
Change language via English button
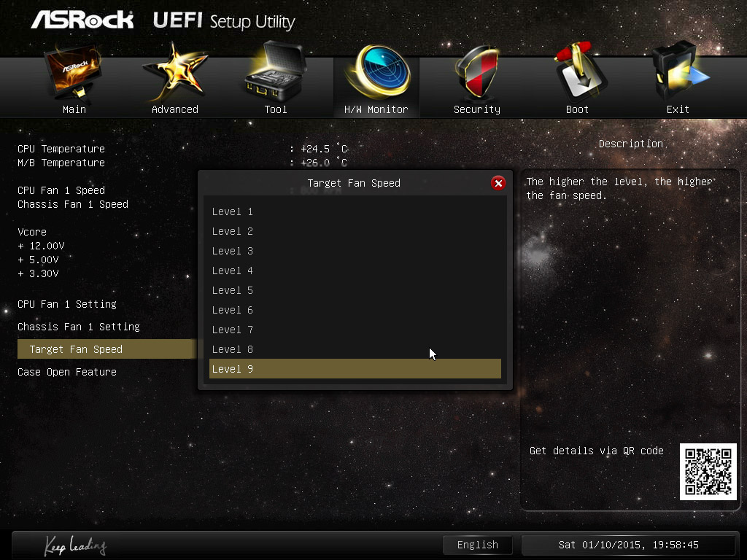tap(477, 545)
